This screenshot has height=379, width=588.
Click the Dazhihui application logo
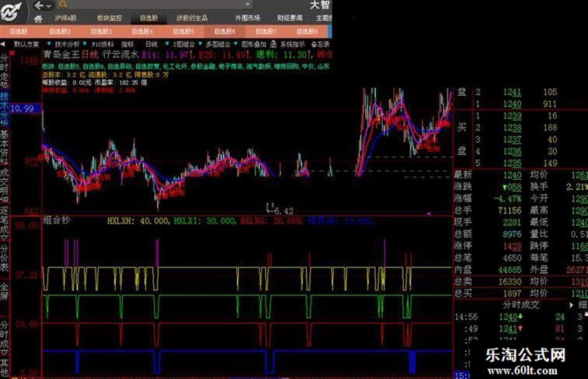click(x=11, y=11)
